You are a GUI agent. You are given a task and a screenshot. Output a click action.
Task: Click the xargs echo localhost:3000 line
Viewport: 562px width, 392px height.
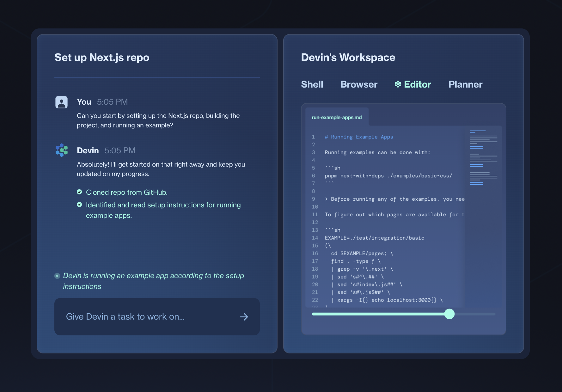coord(387,300)
